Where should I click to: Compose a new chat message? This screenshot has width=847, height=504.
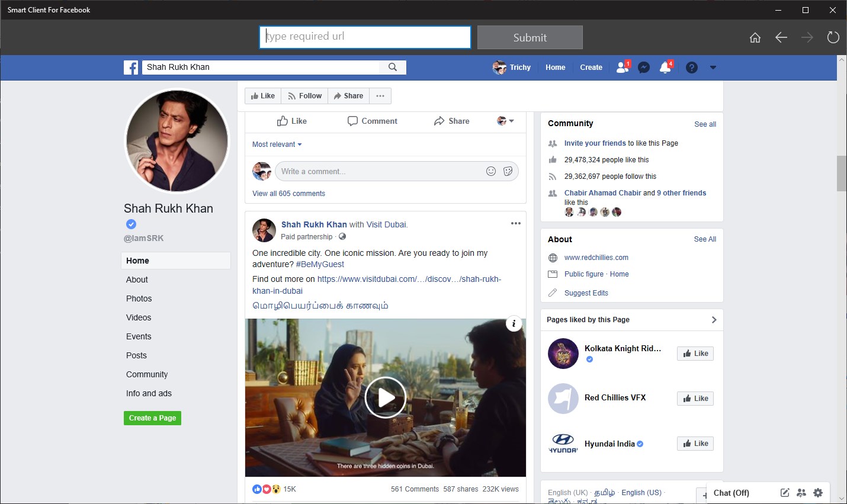pyautogui.click(x=785, y=493)
